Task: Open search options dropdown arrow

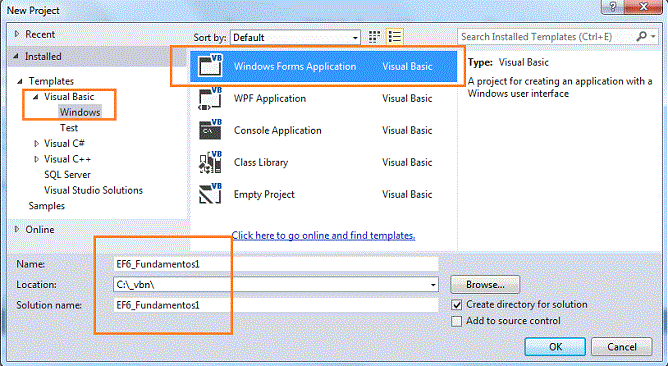Action: click(653, 37)
